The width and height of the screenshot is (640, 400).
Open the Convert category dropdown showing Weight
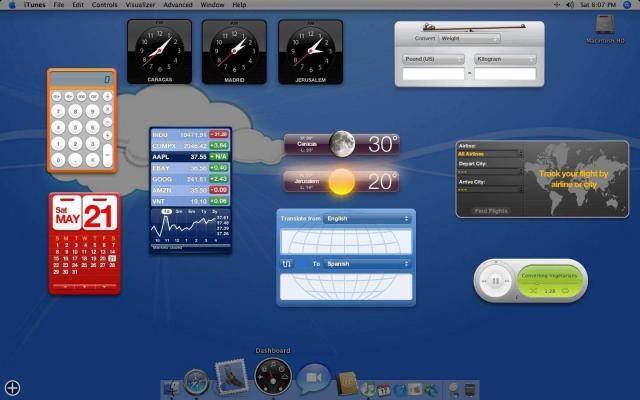click(x=470, y=38)
